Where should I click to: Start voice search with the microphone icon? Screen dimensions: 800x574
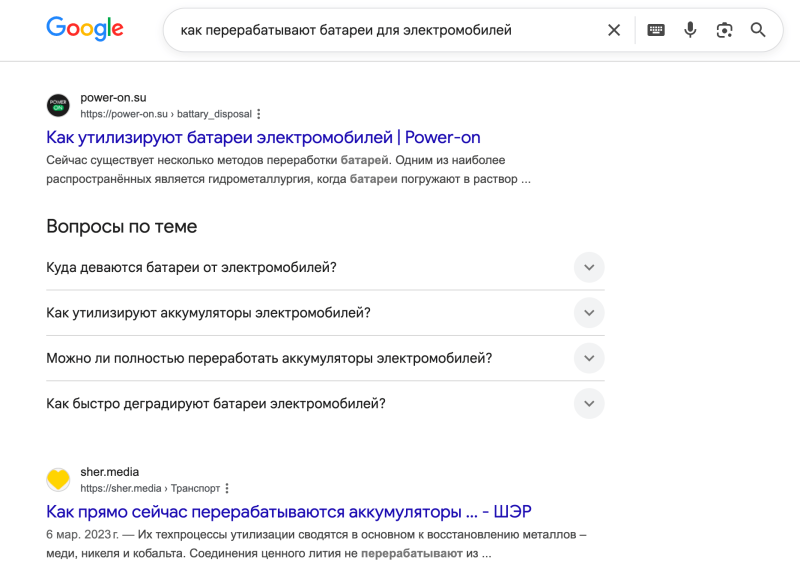[x=690, y=30]
